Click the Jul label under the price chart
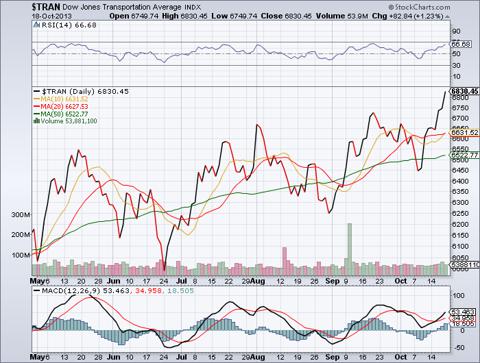The image size is (480, 363). click(x=182, y=281)
